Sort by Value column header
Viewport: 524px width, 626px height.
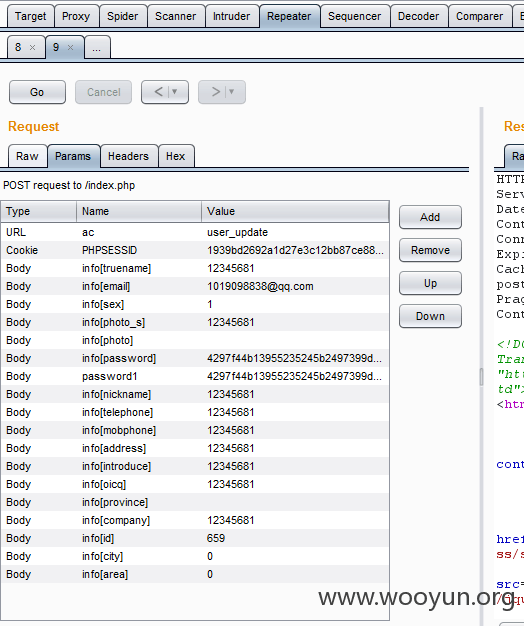coord(295,211)
